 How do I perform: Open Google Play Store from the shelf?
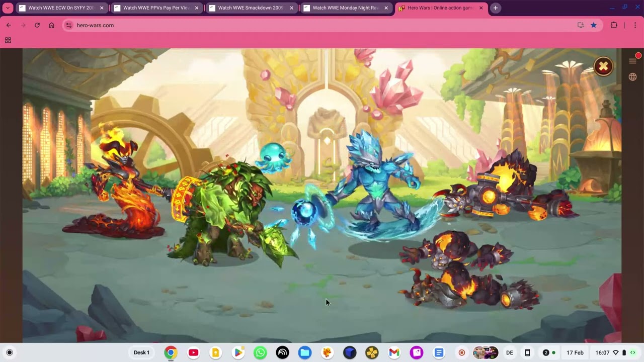[x=238, y=352]
